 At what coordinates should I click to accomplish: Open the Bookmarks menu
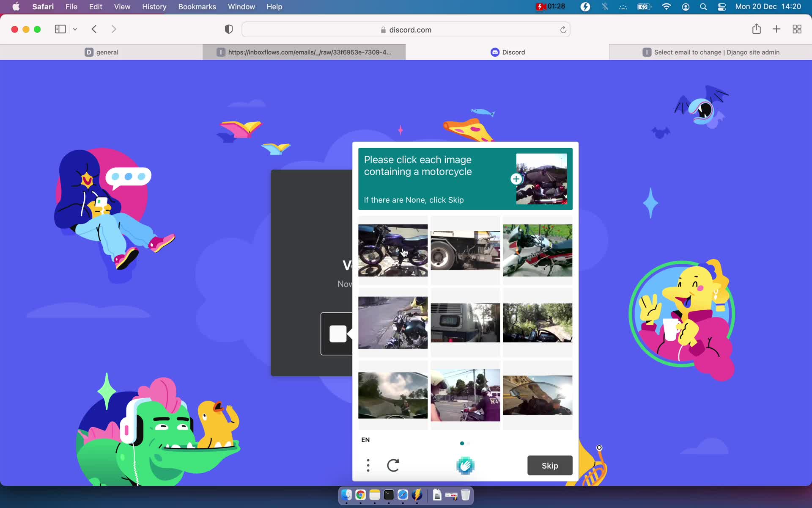pyautogui.click(x=197, y=7)
